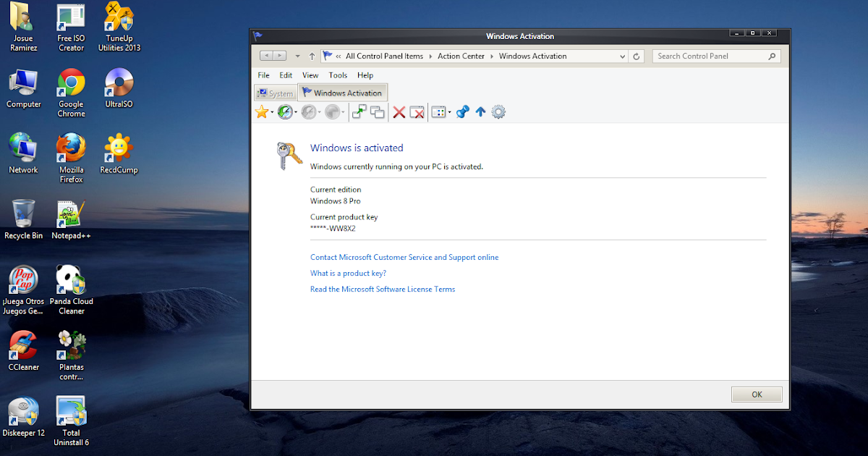Screen dimensions: 868x456
Task: Open the View menu
Action: [310, 75]
